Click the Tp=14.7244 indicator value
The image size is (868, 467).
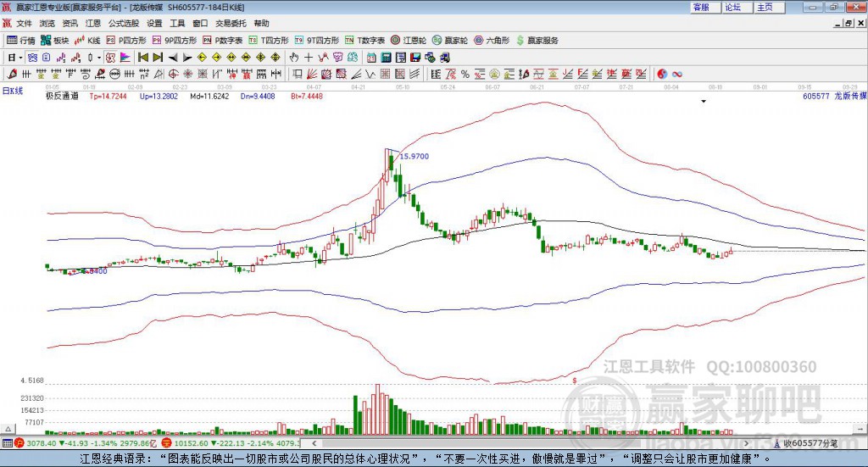[x=108, y=97]
